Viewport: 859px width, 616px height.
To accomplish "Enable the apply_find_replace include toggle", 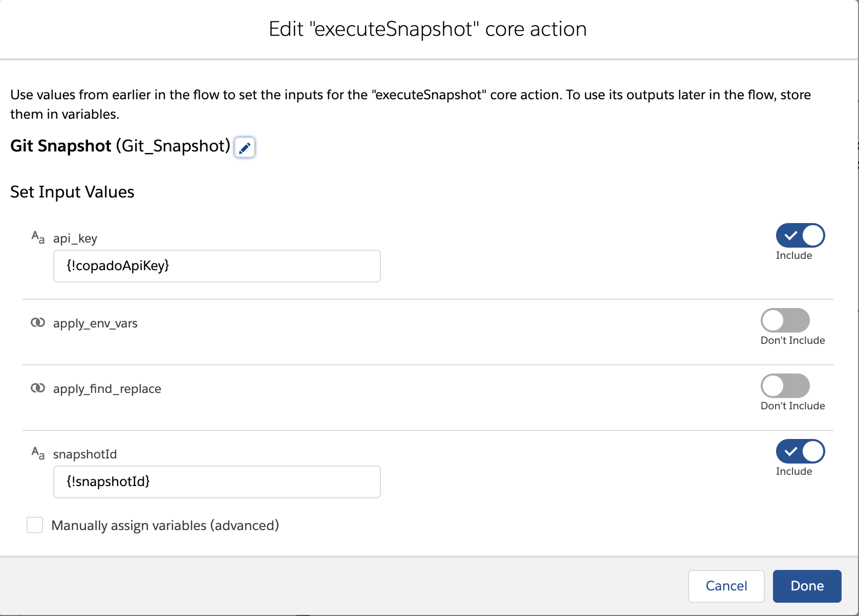I will [x=785, y=386].
